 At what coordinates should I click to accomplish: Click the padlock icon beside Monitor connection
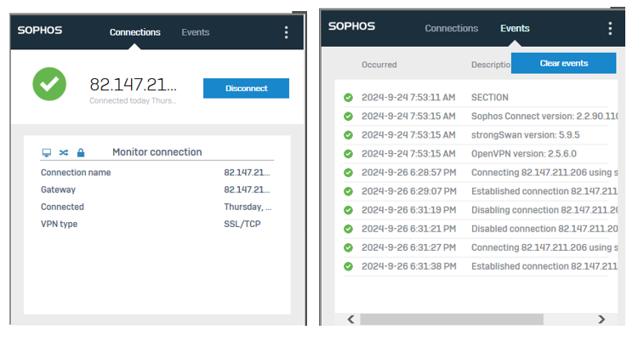[x=81, y=153]
